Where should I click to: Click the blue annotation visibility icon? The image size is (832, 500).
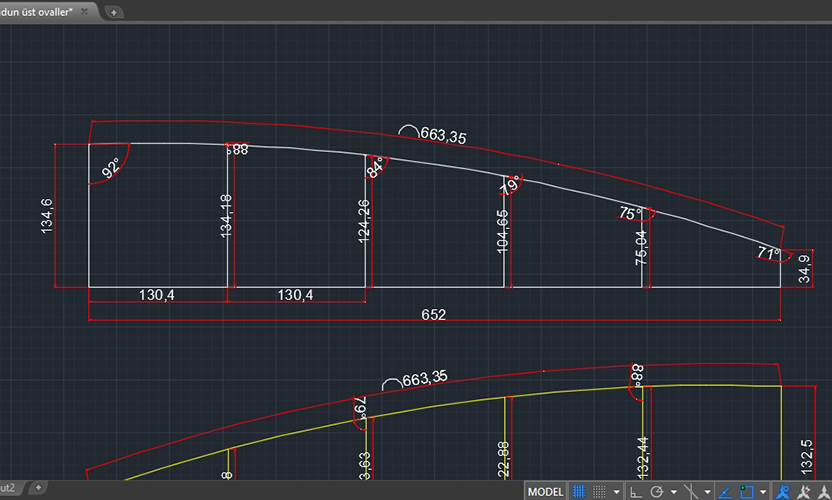point(784,492)
